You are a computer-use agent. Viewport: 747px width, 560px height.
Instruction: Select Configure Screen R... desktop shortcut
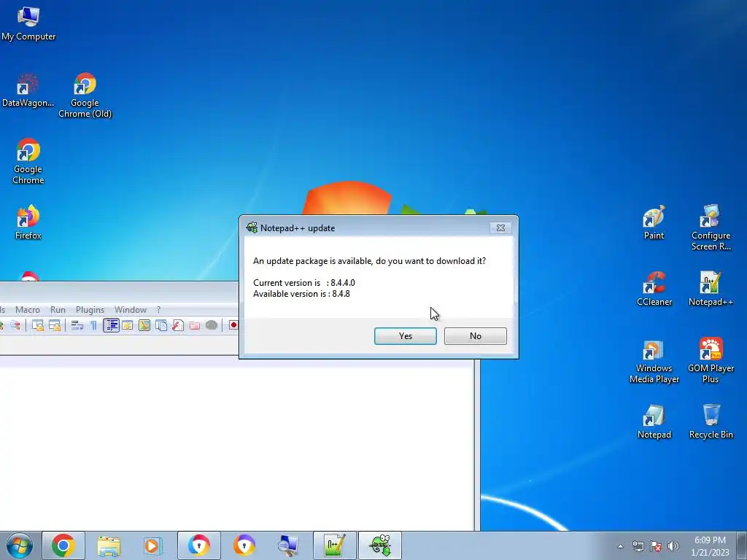pos(711,227)
